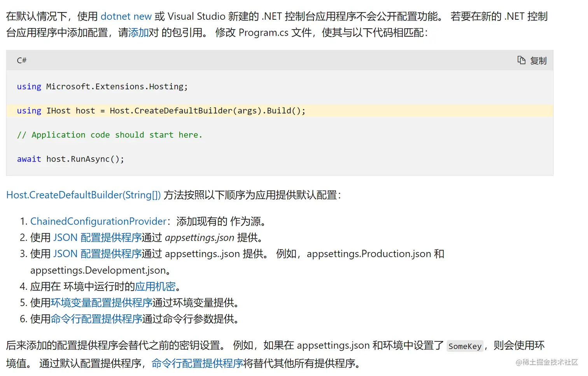Open 命令行配置提供程序 link in item 6
This screenshot has width=588, height=376.
click(x=96, y=319)
